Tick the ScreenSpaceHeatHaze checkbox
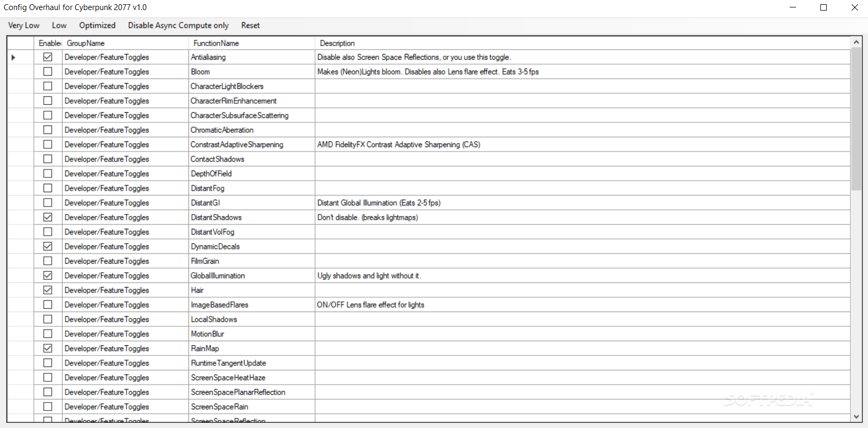This screenshot has height=428, width=868. point(48,378)
